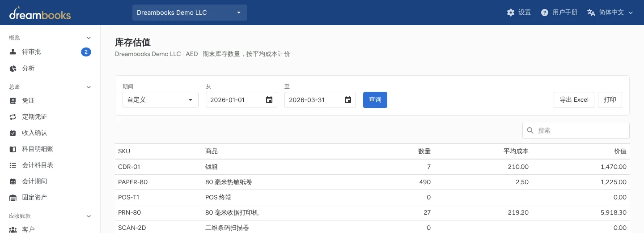Focus the 搜索 search field
This screenshot has height=233, width=644.
576,131
